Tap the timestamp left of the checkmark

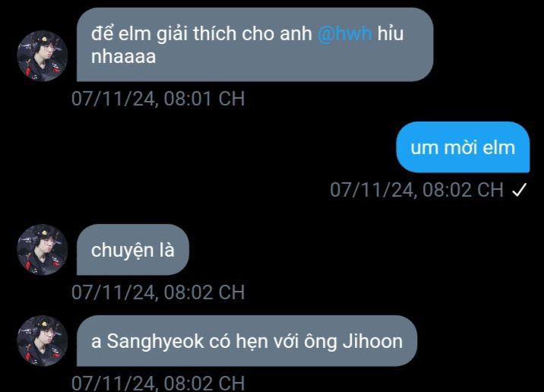tap(416, 190)
